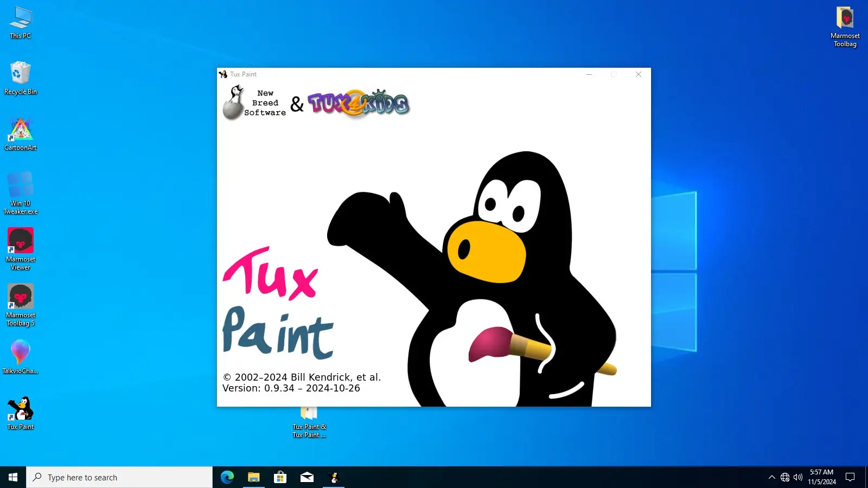868x488 pixels.
Task: Open the clock showing 5:57 AM
Action: click(x=822, y=477)
